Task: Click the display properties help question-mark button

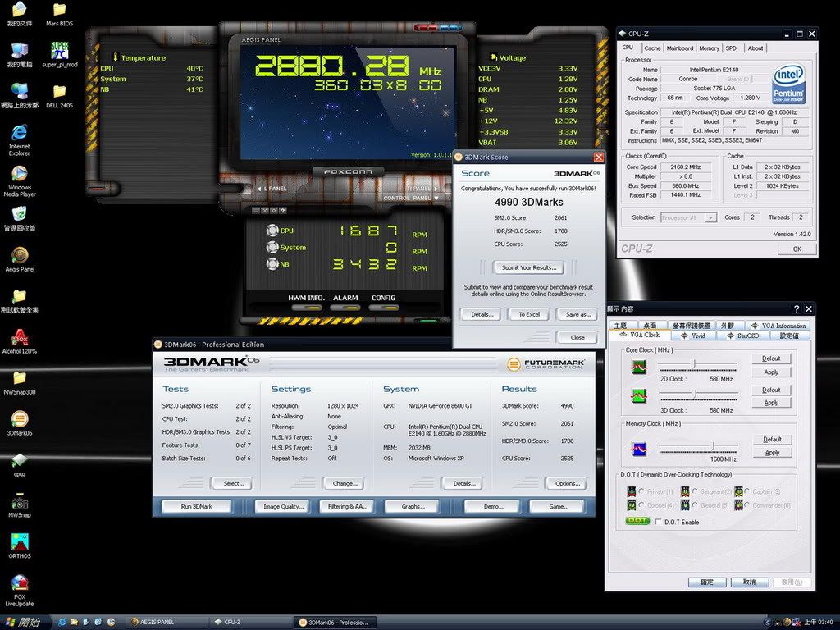Action: tap(796, 308)
